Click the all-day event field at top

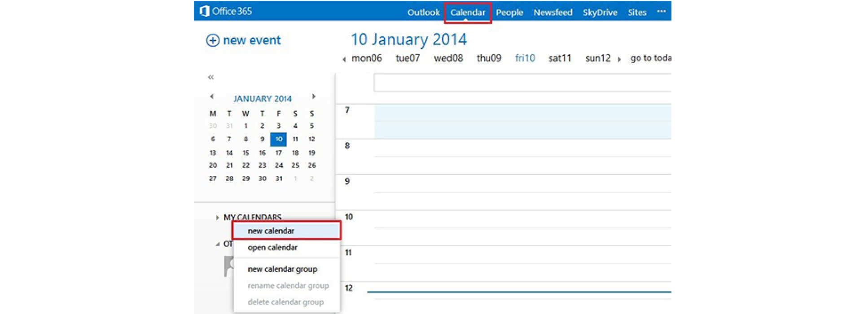521,83
